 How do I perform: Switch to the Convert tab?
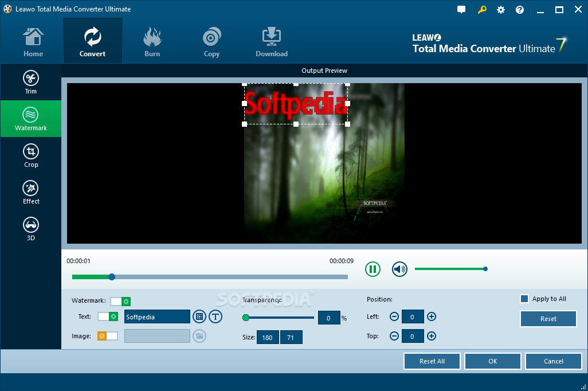[93, 41]
